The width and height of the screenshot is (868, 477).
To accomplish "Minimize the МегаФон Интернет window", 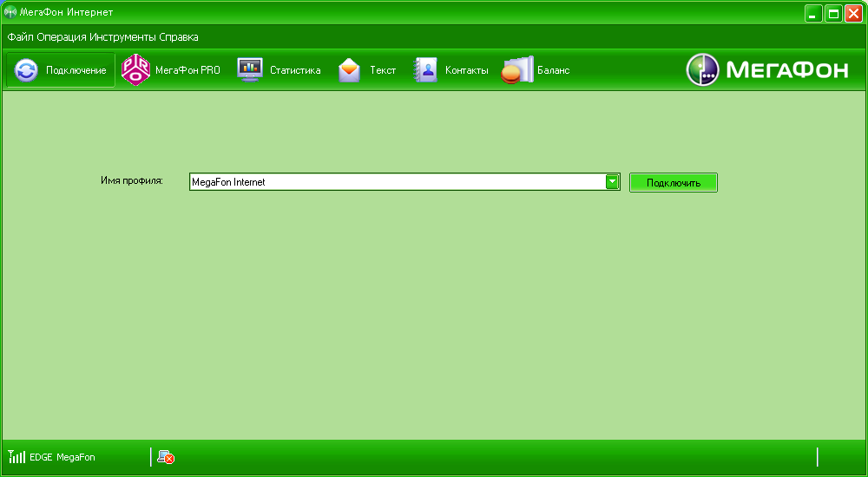I will 813,13.
